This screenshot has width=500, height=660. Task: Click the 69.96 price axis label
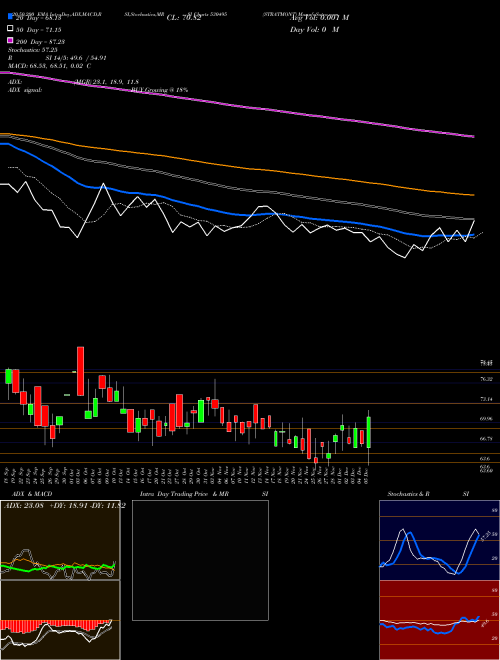point(486,419)
